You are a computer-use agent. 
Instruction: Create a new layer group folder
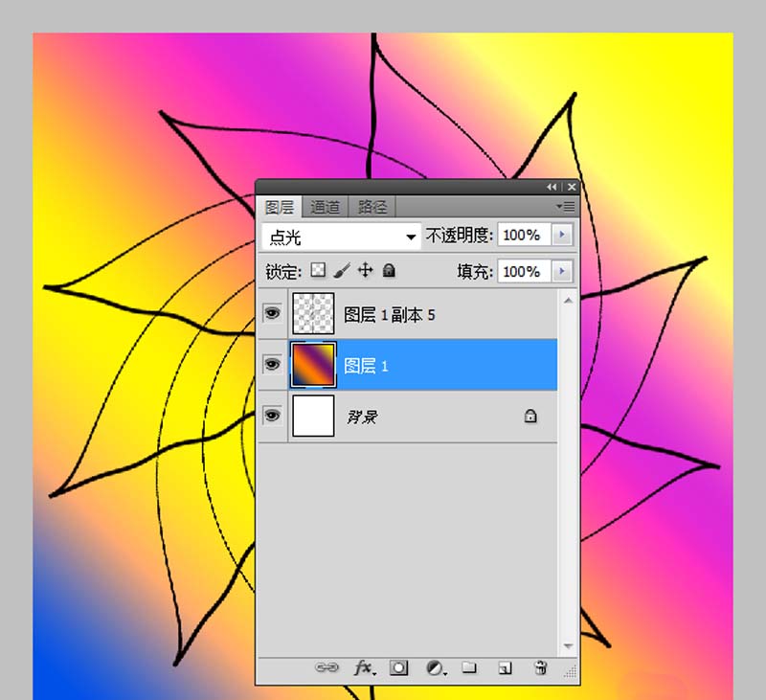point(469,667)
